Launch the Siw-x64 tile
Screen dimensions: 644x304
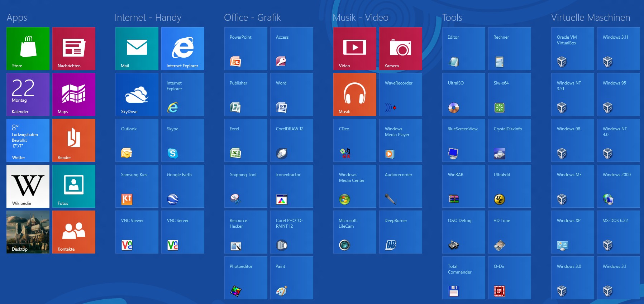click(510, 95)
